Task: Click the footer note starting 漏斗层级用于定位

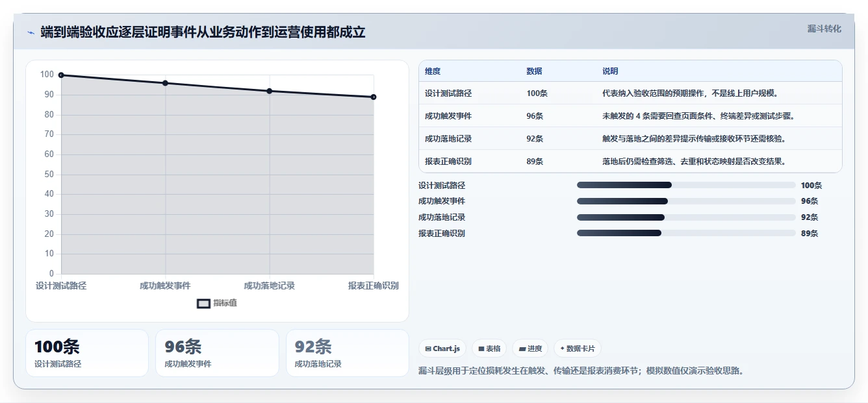Action: pyautogui.click(x=581, y=371)
